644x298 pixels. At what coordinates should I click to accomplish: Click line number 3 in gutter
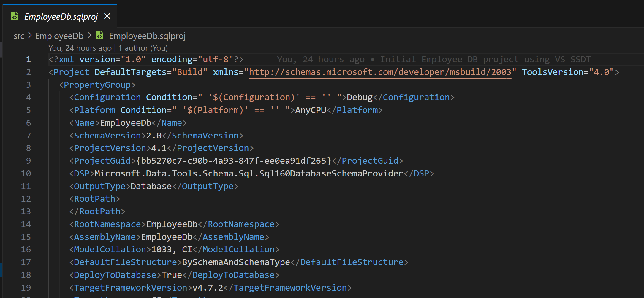tap(28, 85)
